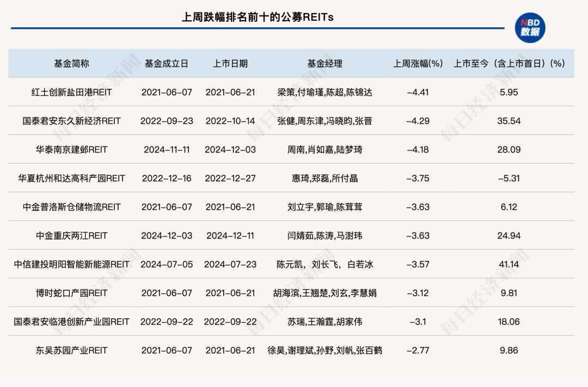This screenshot has width=588, height=387.
Task: Select fund name 中信建投明阳智能新能源REIT
Action: (71, 264)
